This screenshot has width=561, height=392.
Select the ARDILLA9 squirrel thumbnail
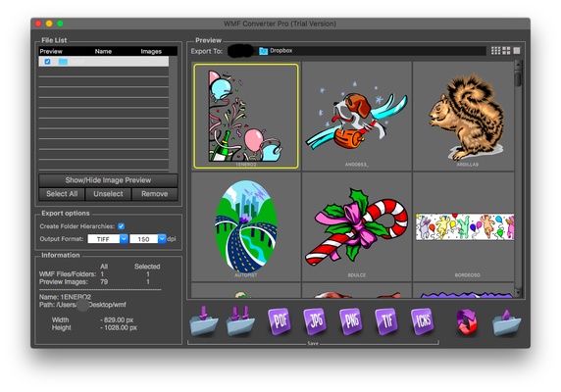click(x=464, y=116)
